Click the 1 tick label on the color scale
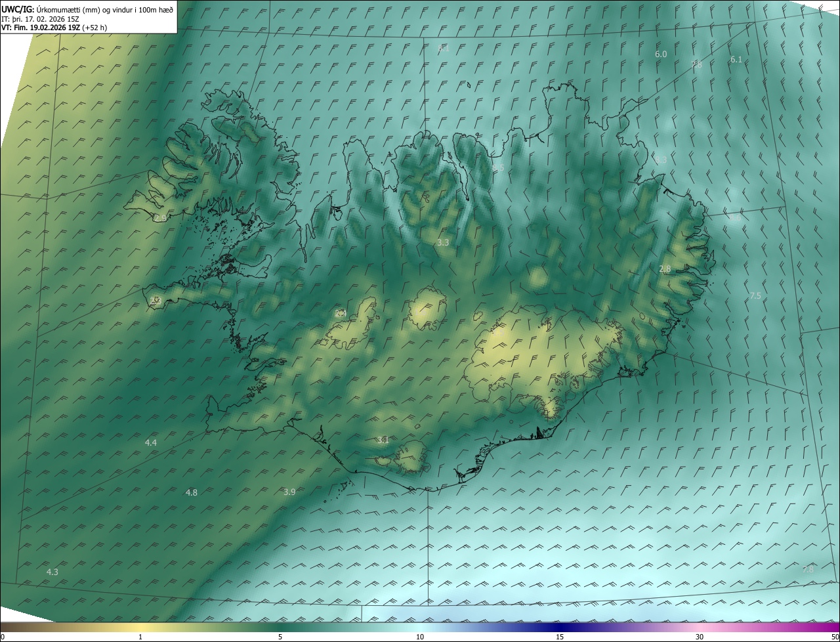This screenshot has width=840, height=642. tap(140, 637)
